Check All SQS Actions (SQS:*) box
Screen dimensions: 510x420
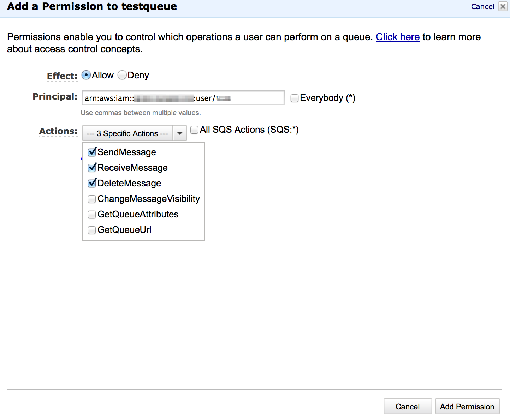click(x=194, y=130)
